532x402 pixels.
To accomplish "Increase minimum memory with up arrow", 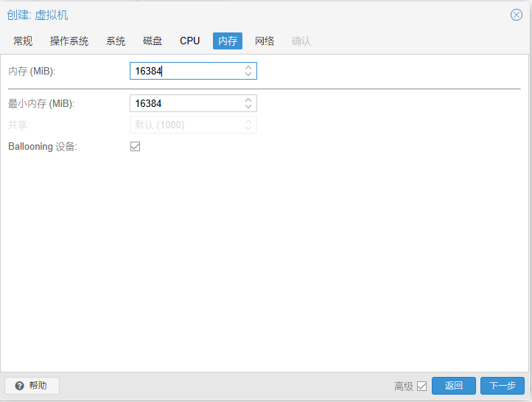I will coord(248,100).
